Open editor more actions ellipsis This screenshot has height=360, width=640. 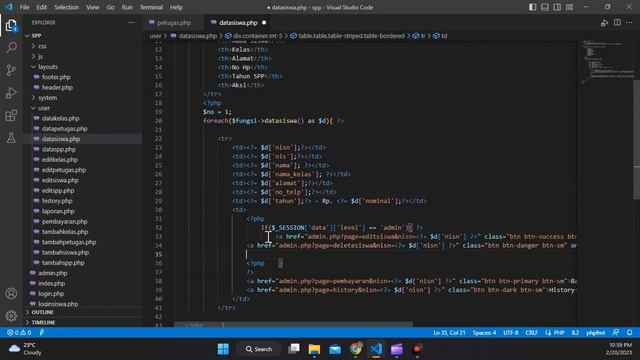click(x=629, y=23)
